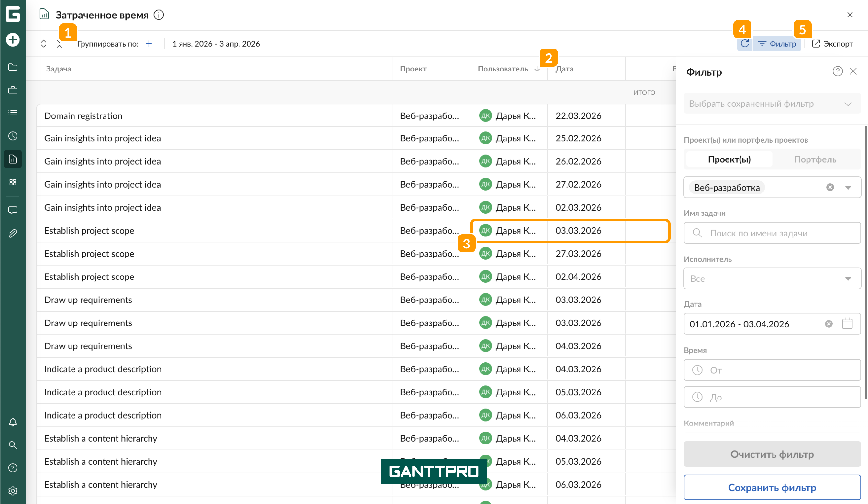Click the Экспорт button
Viewport: 868px width, 504px height.
(x=832, y=44)
